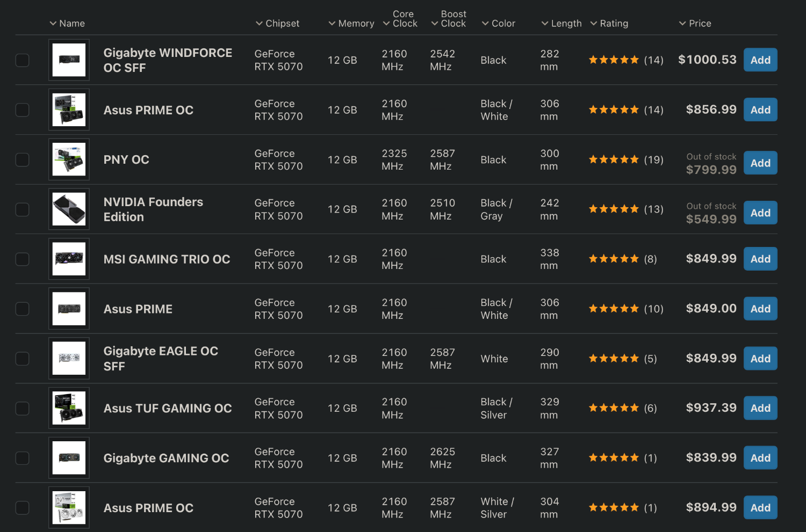
Task: Sort by Core Clock column header
Action: point(400,19)
